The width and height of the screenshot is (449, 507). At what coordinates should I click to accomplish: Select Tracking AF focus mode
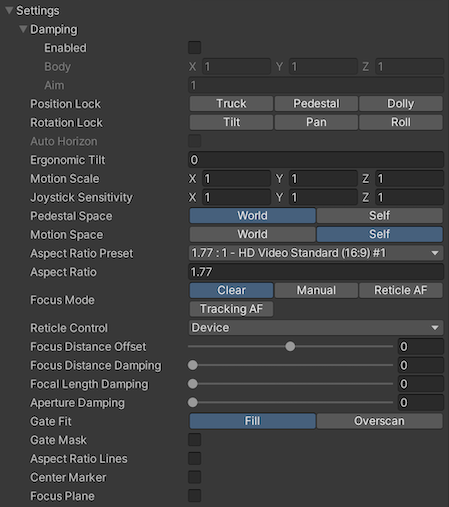pos(231,309)
